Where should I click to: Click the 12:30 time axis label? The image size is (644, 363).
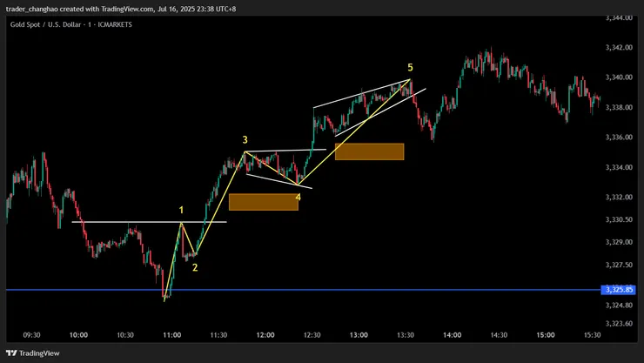point(312,335)
